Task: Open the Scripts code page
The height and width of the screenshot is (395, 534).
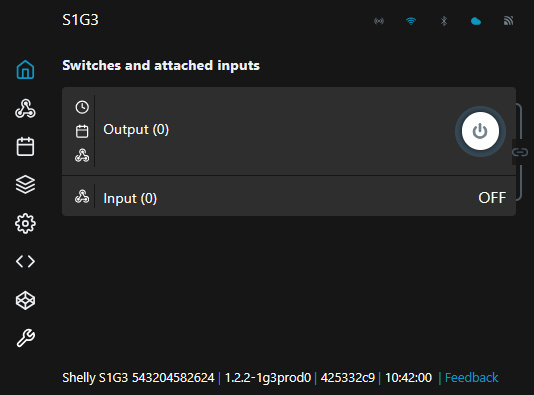Action: 26,262
